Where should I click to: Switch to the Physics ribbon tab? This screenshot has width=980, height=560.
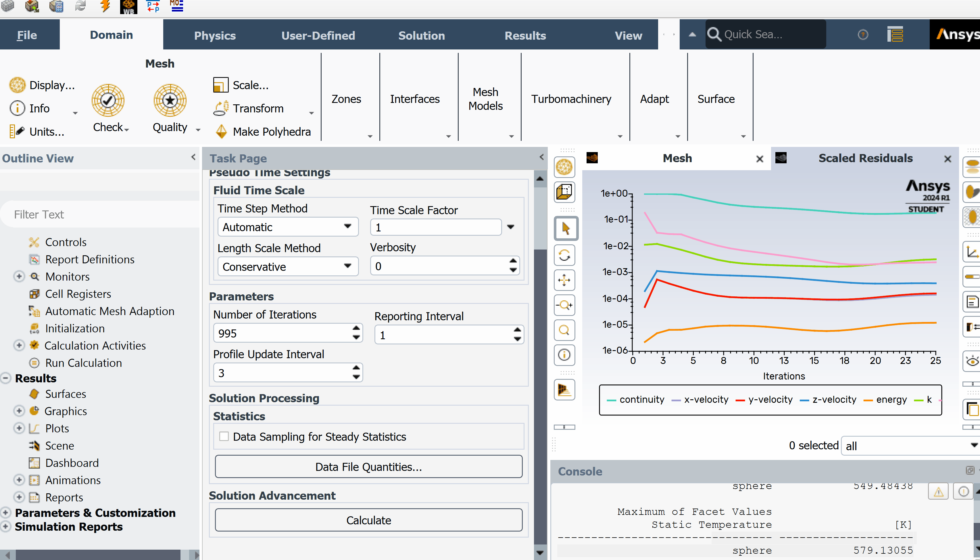214,35
